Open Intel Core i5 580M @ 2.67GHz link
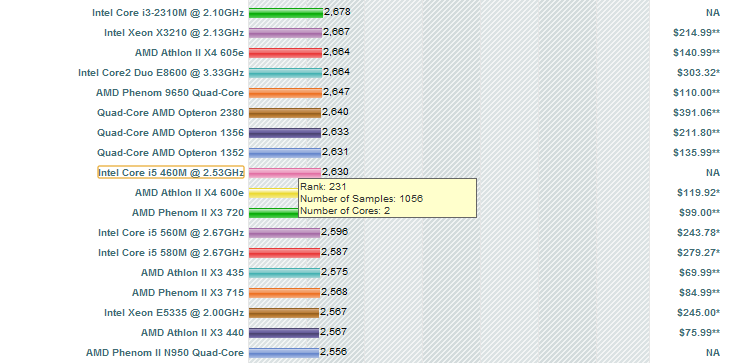 pyautogui.click(x=171, y=253)
